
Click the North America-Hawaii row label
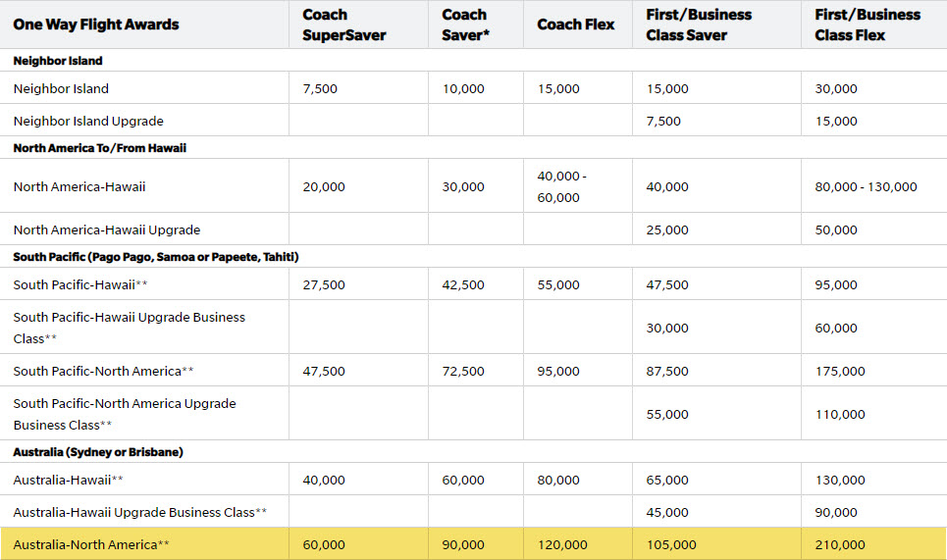(79, 186)
